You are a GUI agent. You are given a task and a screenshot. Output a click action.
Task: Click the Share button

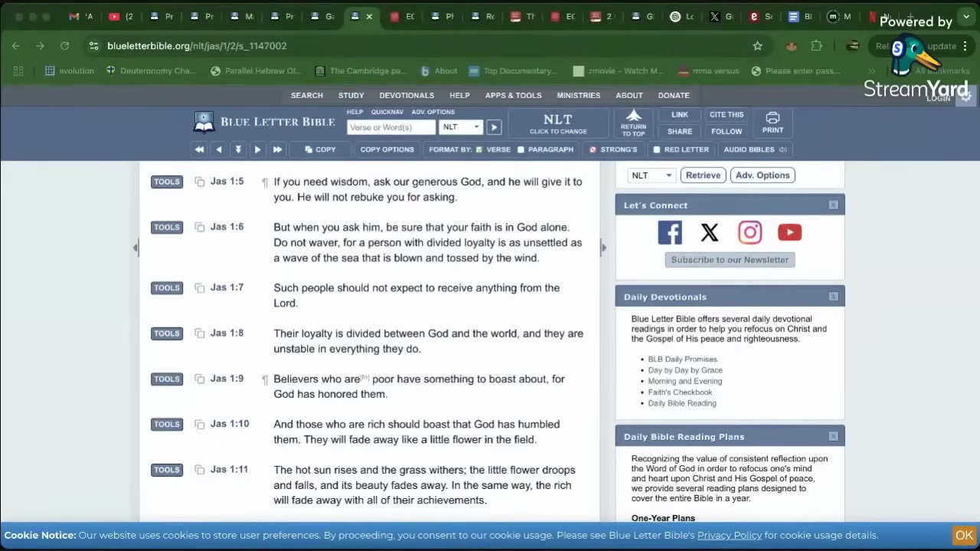click(x=680, y=132)
